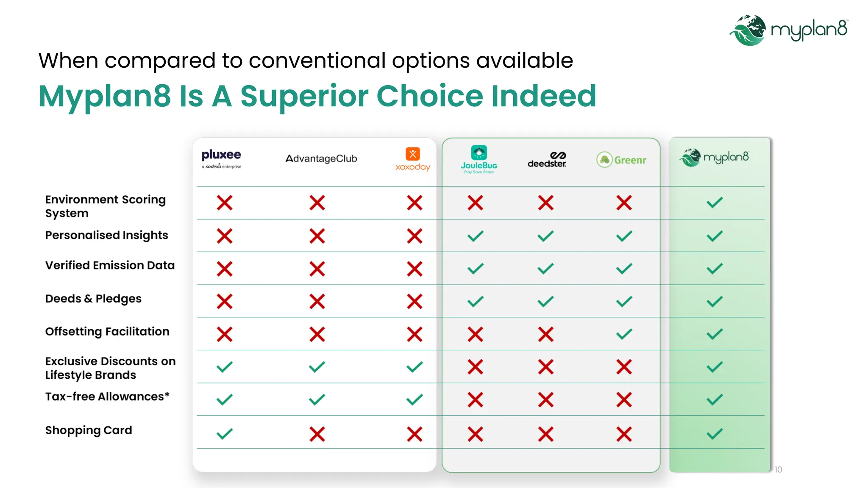Click deedster's Personalised Insights check mark
The height and width of the screenshot is (488, 868).
(545, 236)
